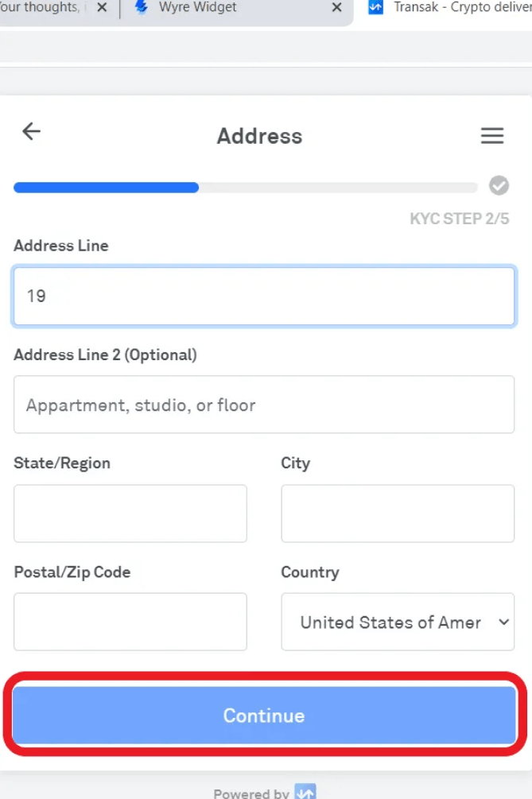Click the Transak logo beside Powered by
The width and height of the screenshot is (532, 799).
(x=305, y=792)
